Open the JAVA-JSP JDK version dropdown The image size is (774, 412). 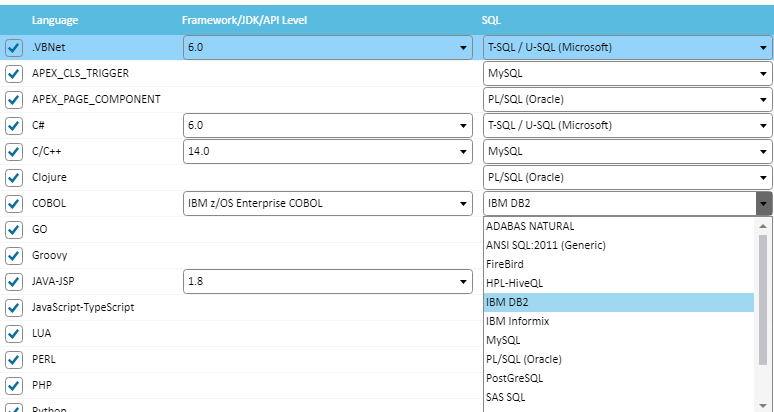pos(328,281)
